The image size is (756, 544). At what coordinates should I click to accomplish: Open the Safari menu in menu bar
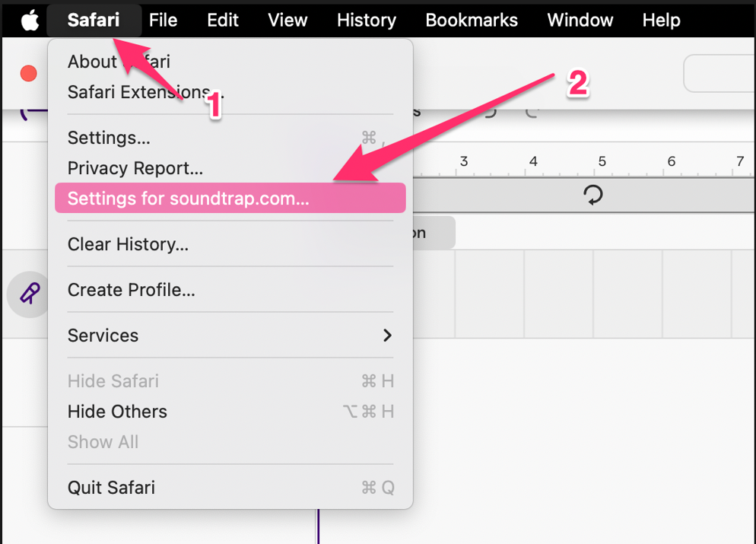94,21
